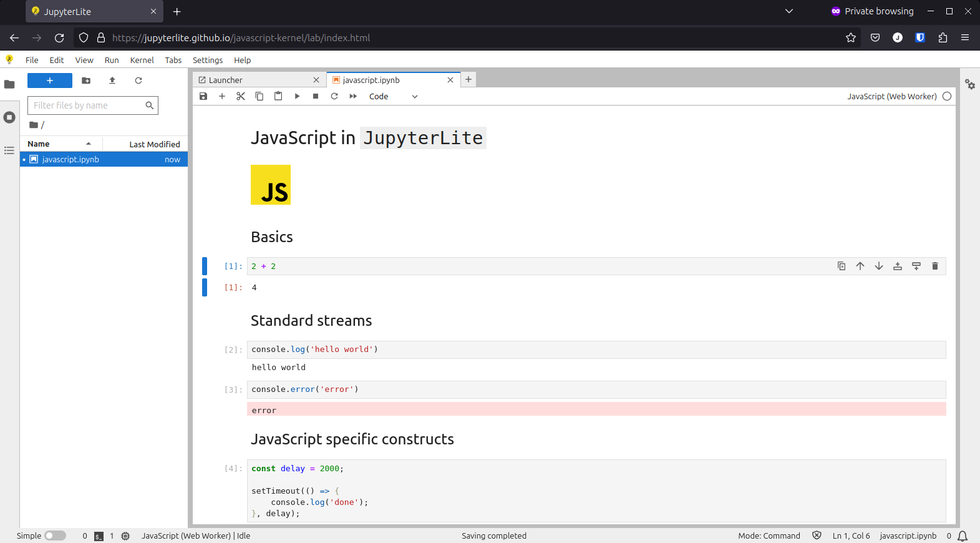Select javascript.ipynb in the file list

(104, 159)
